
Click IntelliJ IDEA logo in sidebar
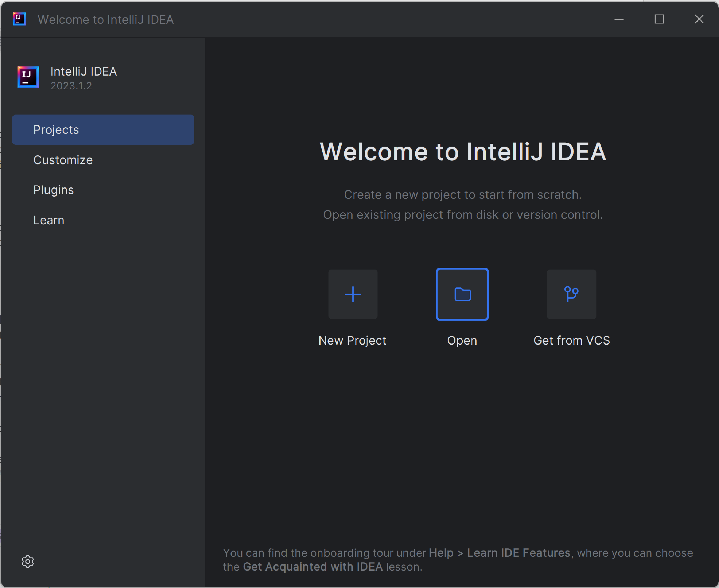28,77
